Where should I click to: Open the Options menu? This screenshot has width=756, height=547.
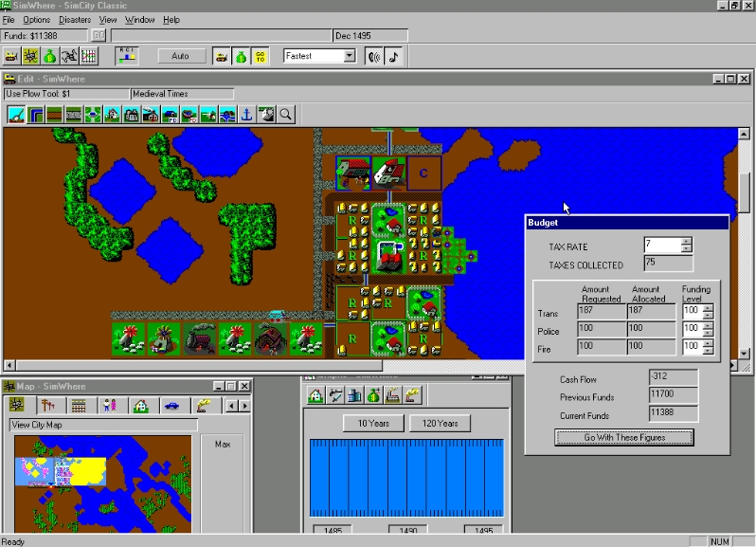(x=37, y=20)
